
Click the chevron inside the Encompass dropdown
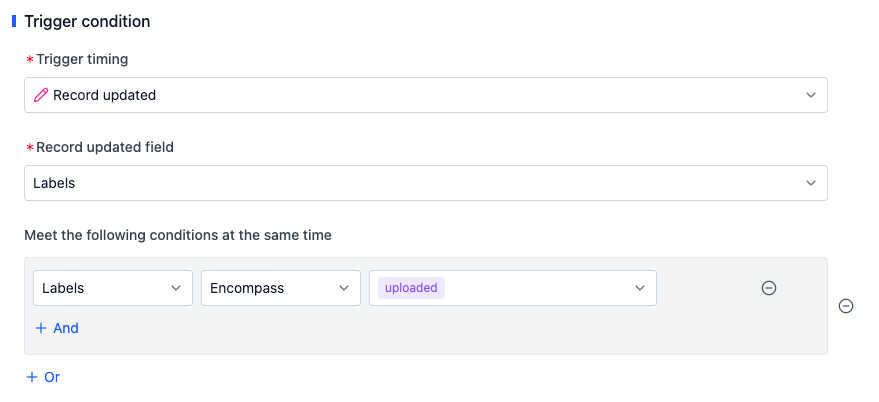point(344,288)
